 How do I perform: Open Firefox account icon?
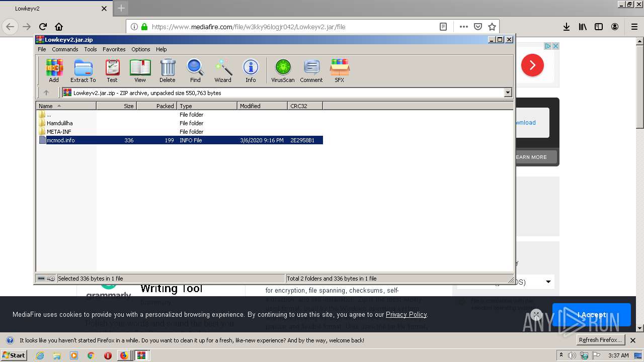[615, 27]
